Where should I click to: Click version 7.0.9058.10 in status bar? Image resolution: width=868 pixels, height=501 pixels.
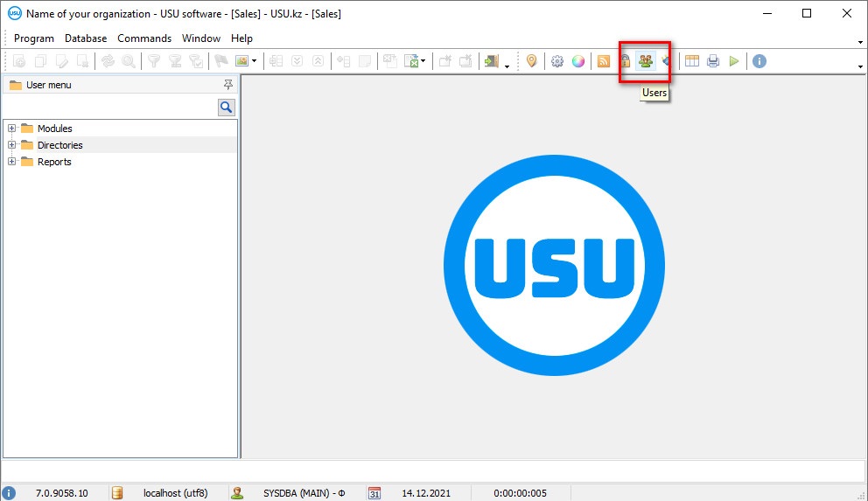click(x=61, y=493)
